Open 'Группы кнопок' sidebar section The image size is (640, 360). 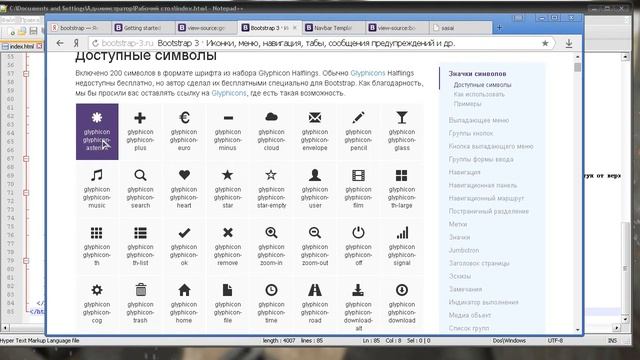coord(471,133)
